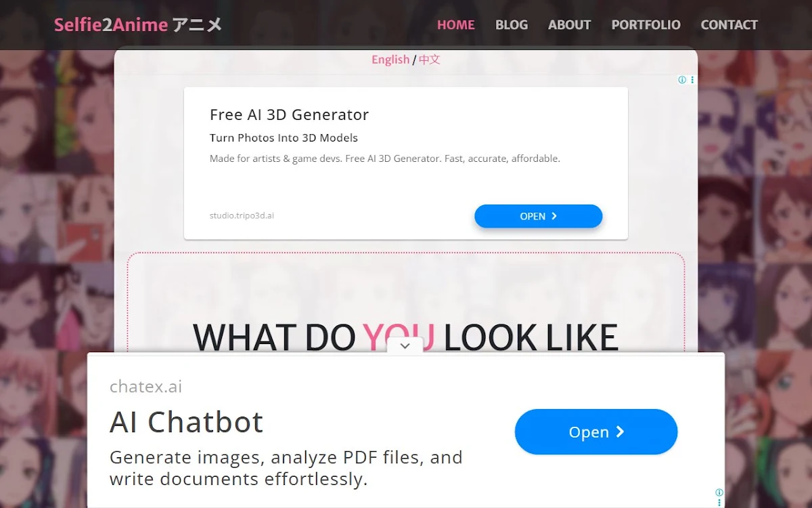Click the AI Chatbot ad headline
This screenshot has width=812, height=508.
point(186,422)
